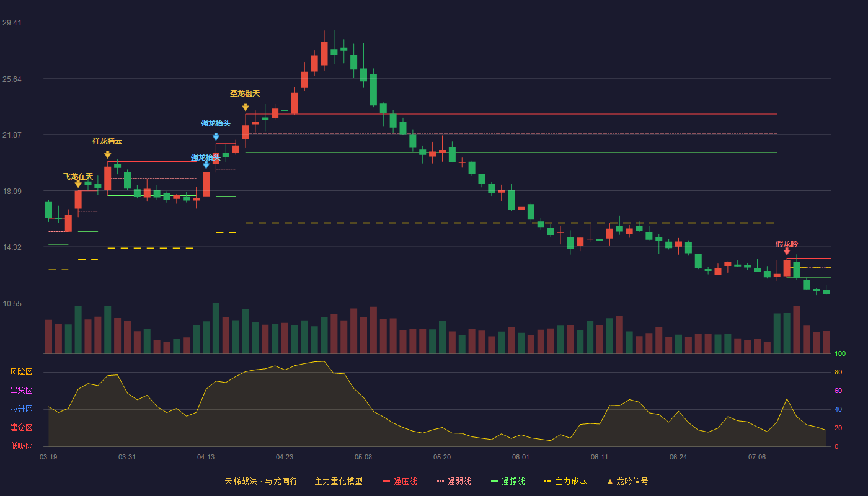Image resolution: width=868 pixels, height=496 pixels.
Task: Click the yellow arrow under 圣龙御天
Action: click(x=246, y=107)
